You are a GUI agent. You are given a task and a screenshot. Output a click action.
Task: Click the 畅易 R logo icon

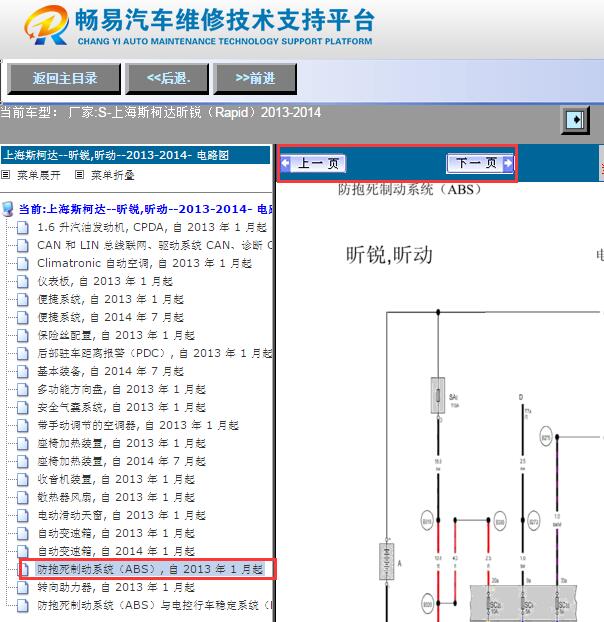click(46, 24)
